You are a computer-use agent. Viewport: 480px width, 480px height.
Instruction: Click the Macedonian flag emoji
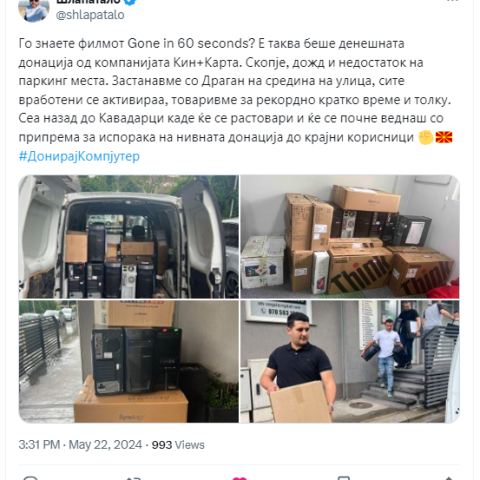[x=444, y=137]
